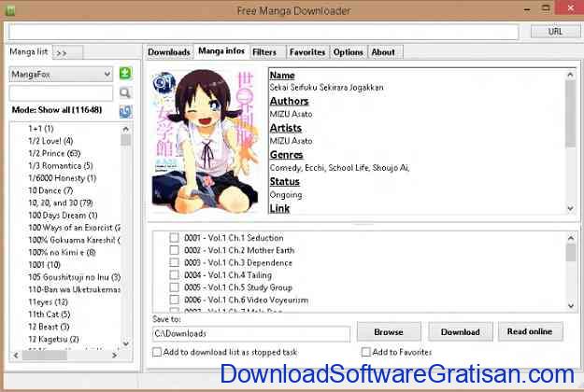
Task: Click the manga cover thumbnail
Action: click(205, 141)
